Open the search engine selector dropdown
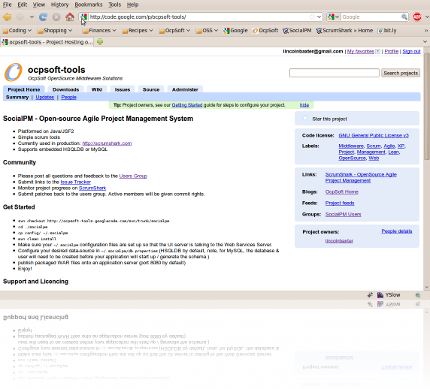This screenshot has width=430, height=389. pyautogui.click(x=334, y=17)
